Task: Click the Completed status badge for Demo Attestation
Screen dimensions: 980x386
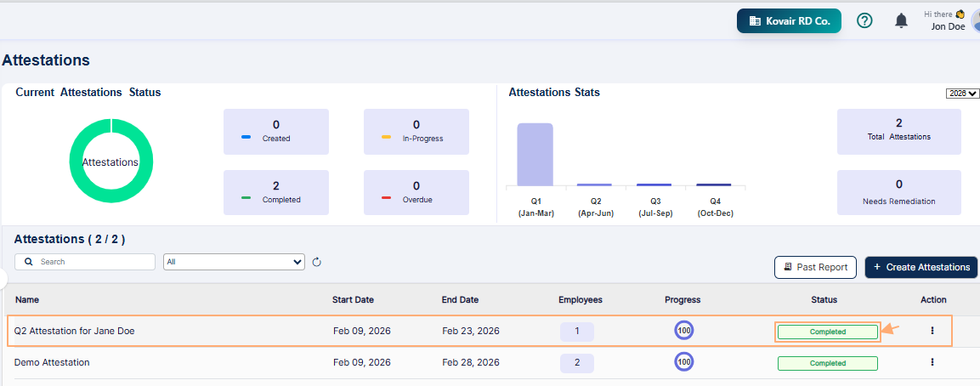Action: click(x=827, y=363)
